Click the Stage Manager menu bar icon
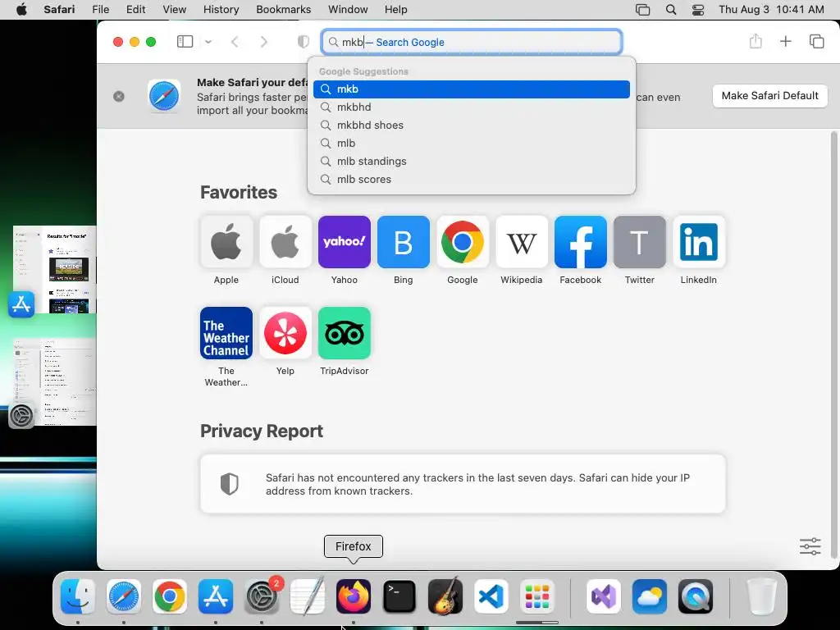 point(642,10)
